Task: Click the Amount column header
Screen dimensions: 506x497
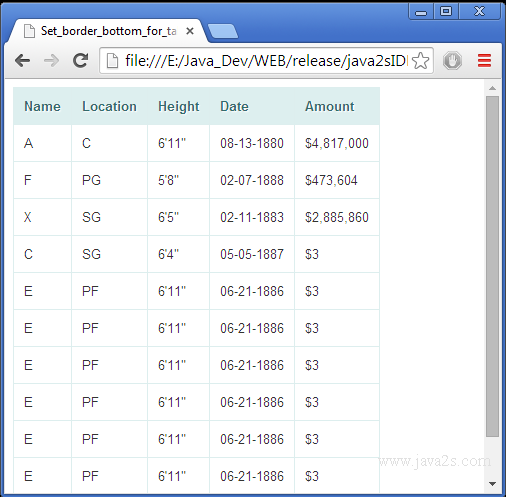Action: [x=337, y=106]
